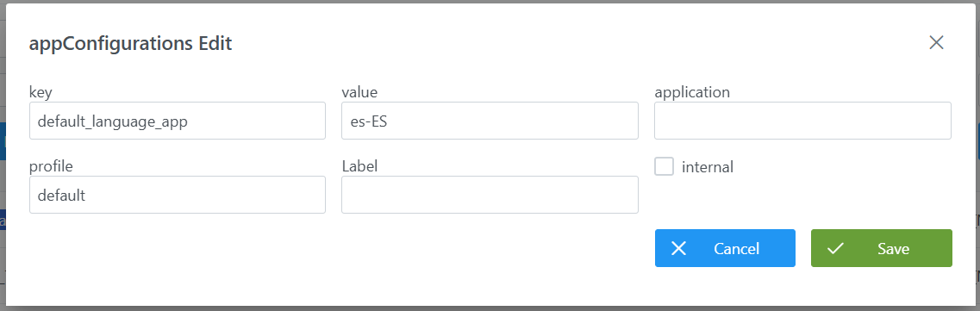Screen dimensions: 980x311
Task: Save the configuration changes
Action: pos(881,249)
